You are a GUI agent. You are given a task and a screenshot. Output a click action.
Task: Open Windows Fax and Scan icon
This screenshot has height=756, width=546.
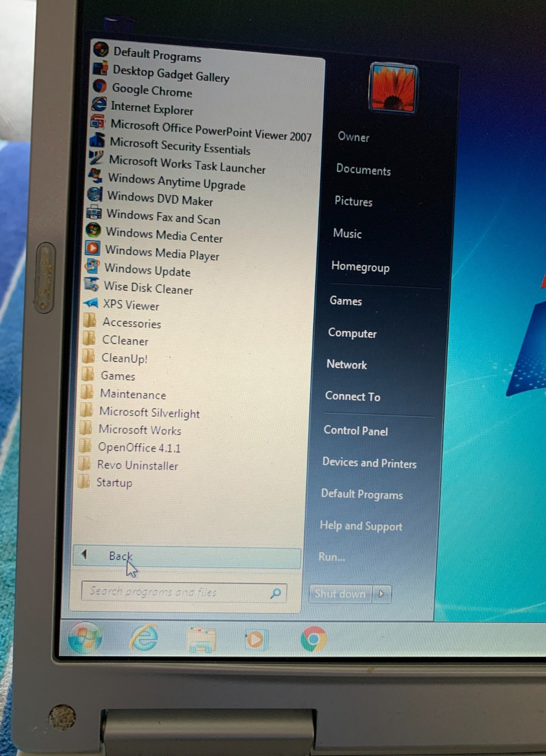point(94,212)
